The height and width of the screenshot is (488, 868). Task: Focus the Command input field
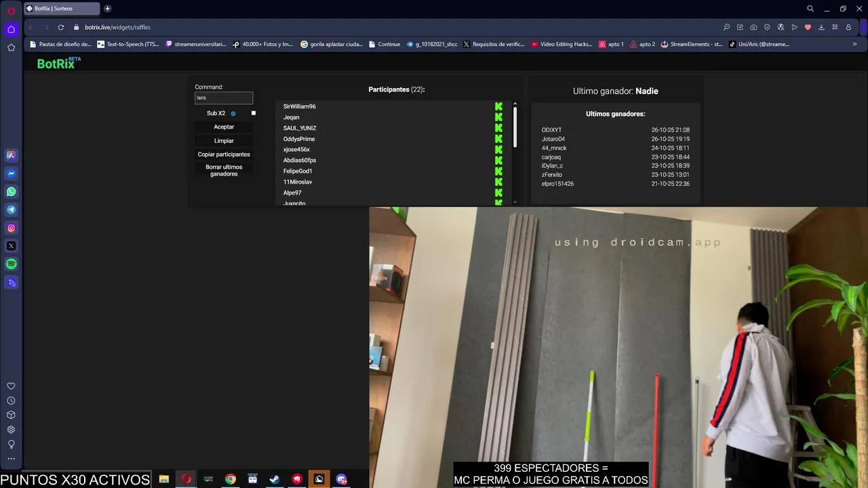point(224,98)
